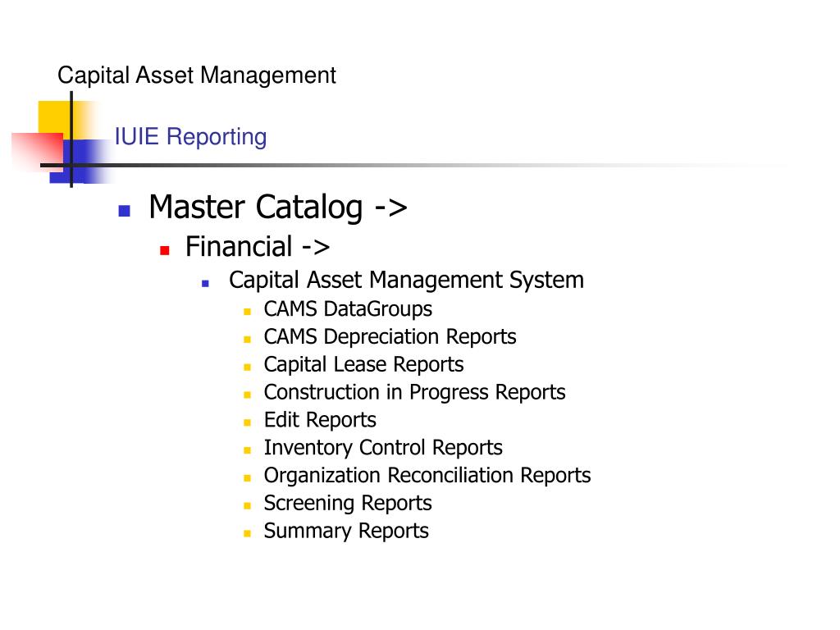Select the 'CAMS Depreciation Reports' list item
The image size is (840, 630).
click(390, 337)
